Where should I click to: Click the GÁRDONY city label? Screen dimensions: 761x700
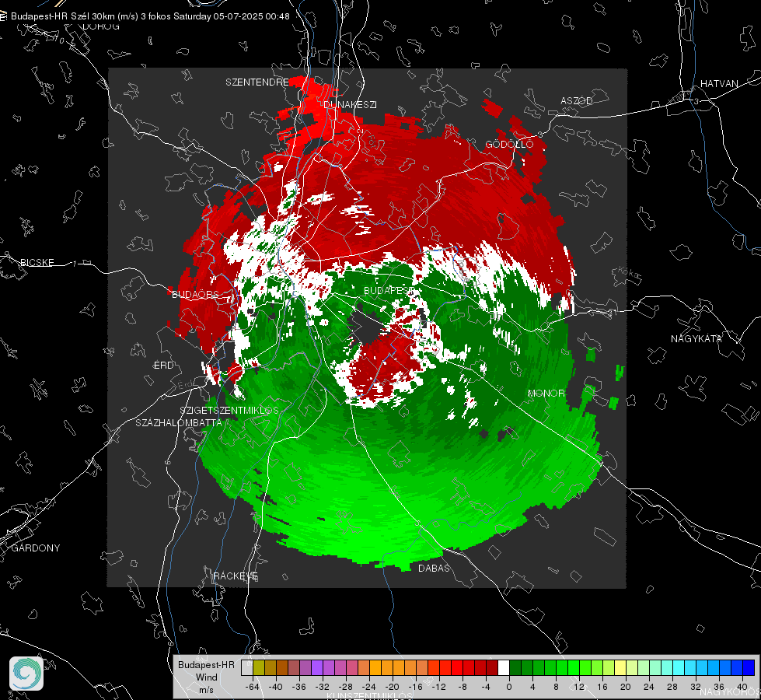[36, 548]
